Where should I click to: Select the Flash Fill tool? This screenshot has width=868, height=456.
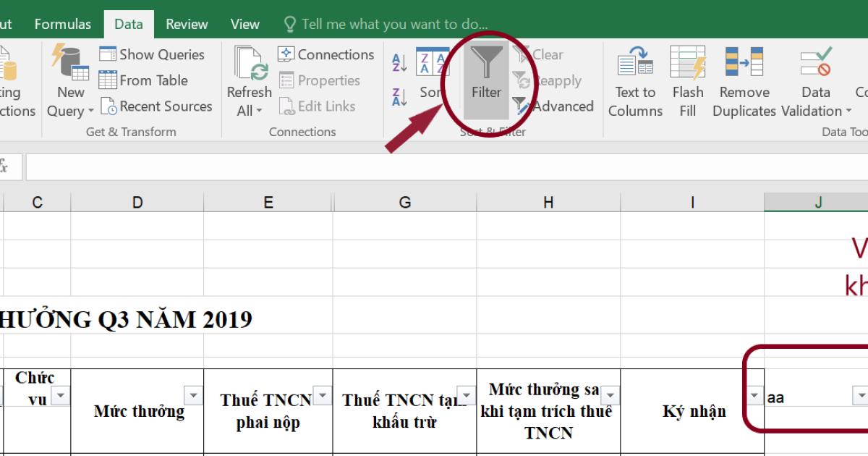(x=687, y=80)
